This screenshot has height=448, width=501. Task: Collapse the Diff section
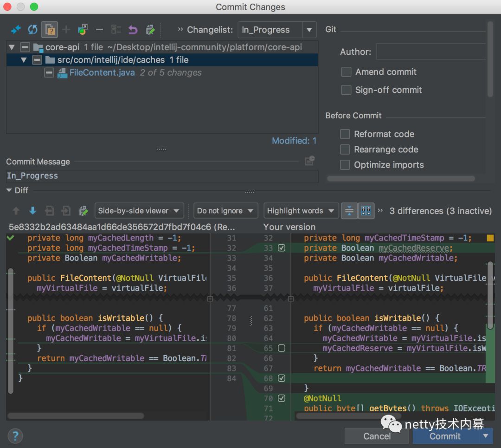[x=9, y=190]
